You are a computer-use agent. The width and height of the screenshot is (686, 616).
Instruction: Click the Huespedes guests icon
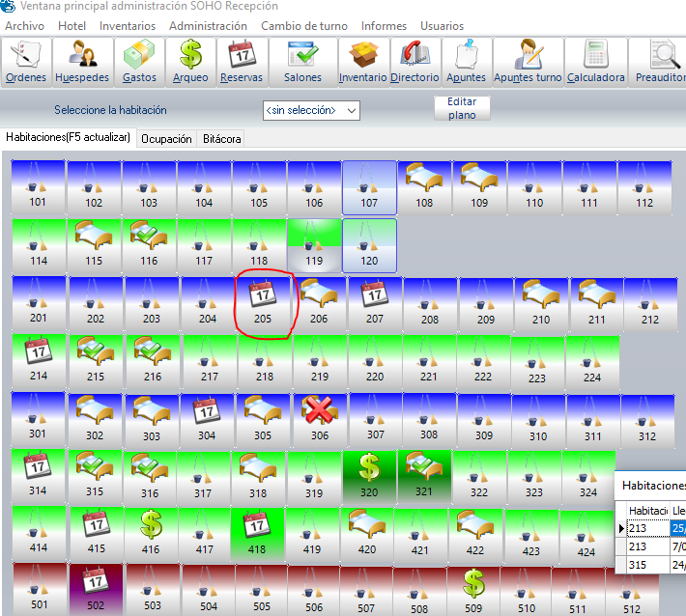coord(82,61)
